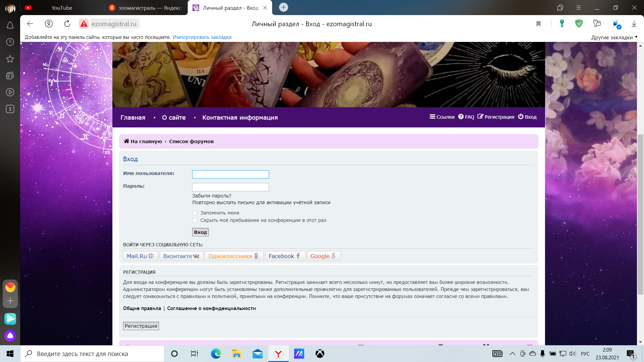Show hidden system tray icons chevron
The height and width of the screenshot is (362, 644).
[x=512, y=354]
